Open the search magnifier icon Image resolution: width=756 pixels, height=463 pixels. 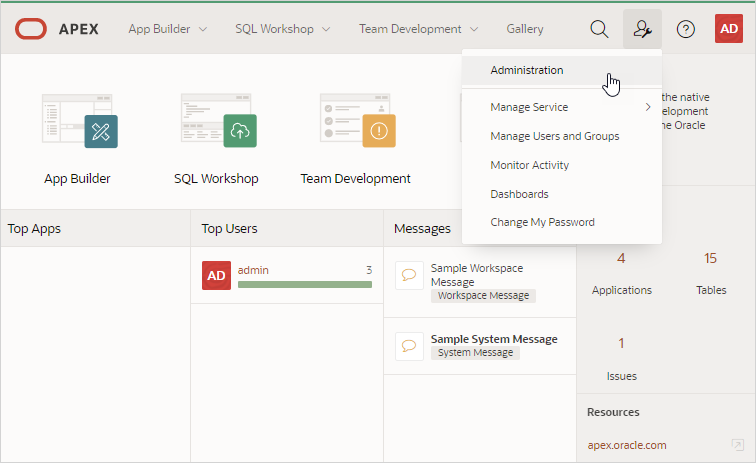pyautogui.click(x=599, y=29)
